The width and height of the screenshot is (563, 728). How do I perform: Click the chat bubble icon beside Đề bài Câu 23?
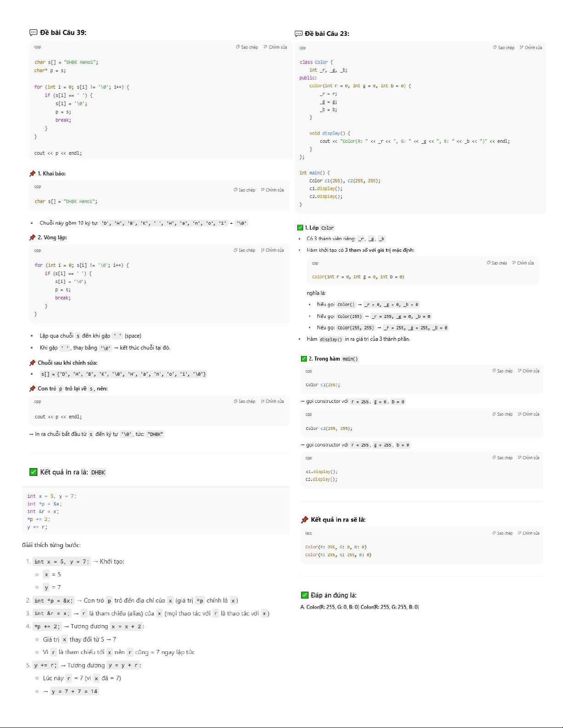(298, 34)
